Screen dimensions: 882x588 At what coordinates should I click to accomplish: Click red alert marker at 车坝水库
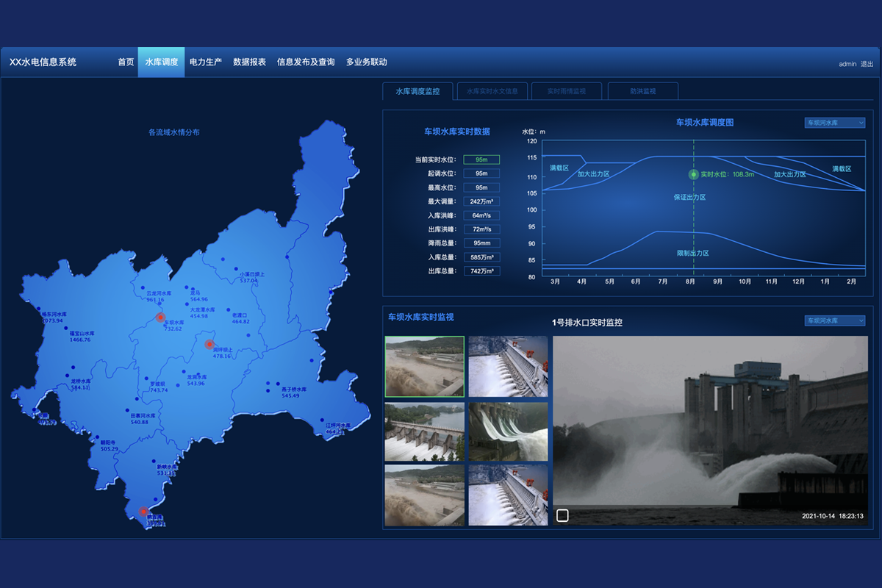[160, 318]
